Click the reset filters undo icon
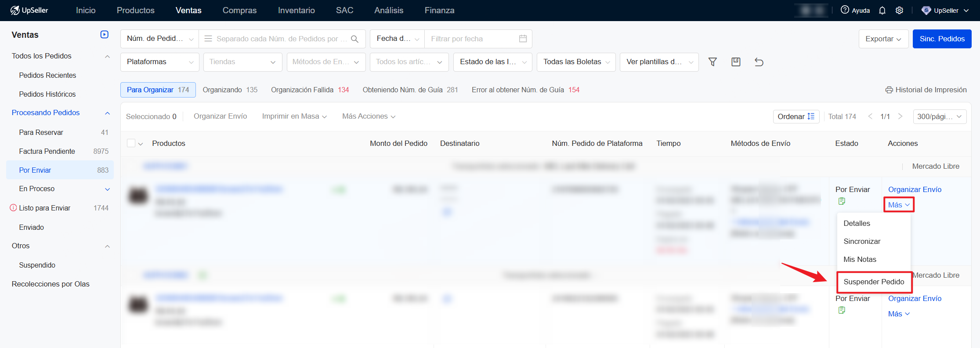This screenshot has height=348, width=980. click(x=759, y=62)
